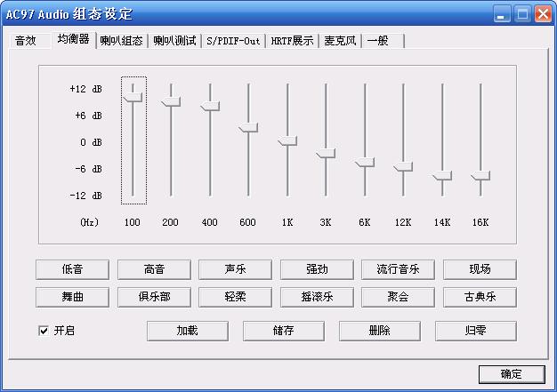Click the 100 Hz slider thumb

133,97
